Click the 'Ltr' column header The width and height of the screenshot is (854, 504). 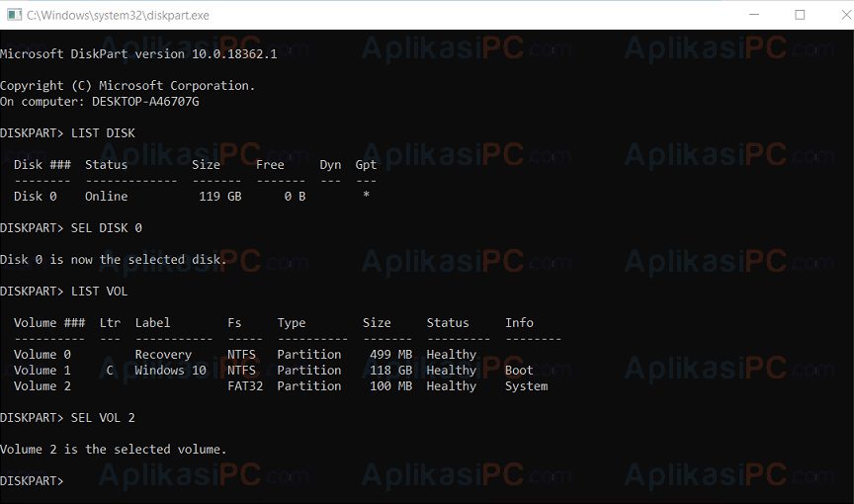(110, 323)
